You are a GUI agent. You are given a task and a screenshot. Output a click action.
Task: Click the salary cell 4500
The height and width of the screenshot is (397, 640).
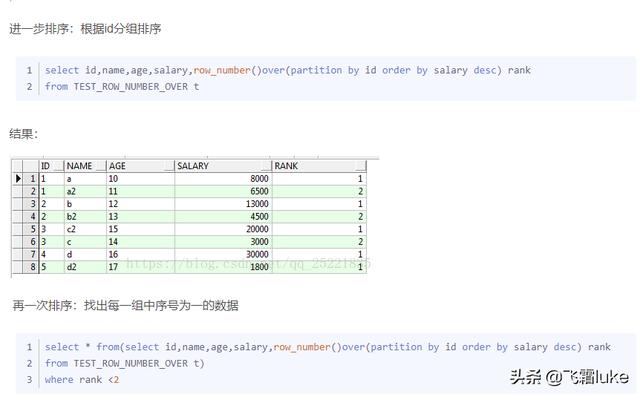coord(223,217)
